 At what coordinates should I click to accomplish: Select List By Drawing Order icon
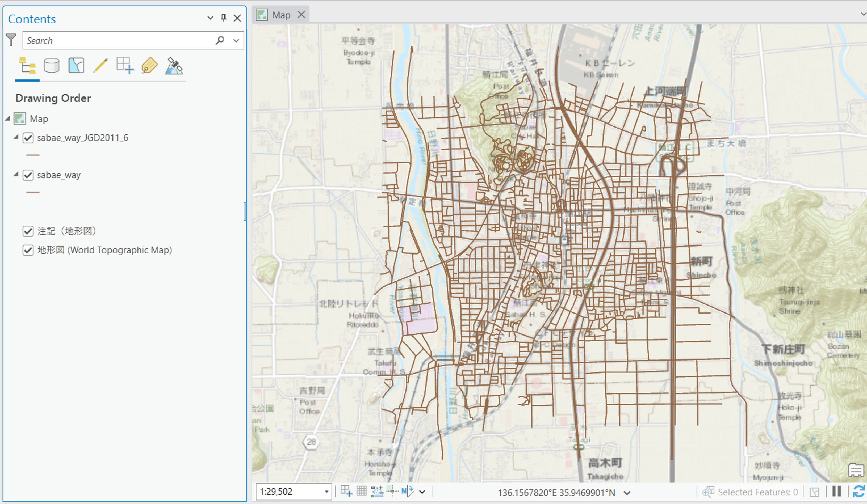[x=27, y=65]
